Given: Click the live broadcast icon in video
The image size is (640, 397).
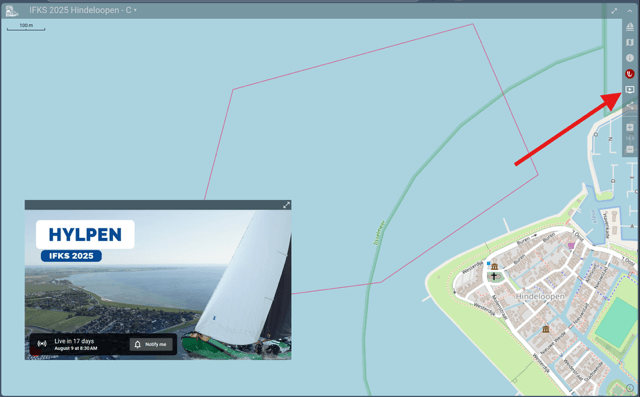Looking at the screenshot, I should [42, 344].
